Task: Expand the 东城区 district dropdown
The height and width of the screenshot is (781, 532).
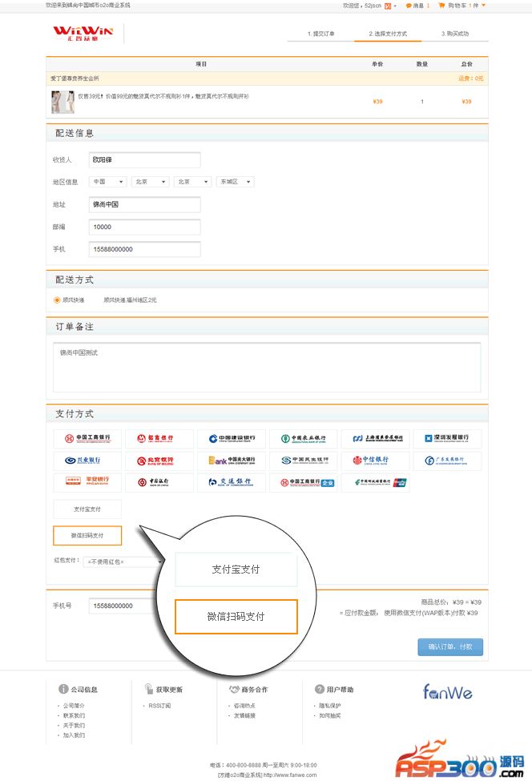Action: pos(235,182)
